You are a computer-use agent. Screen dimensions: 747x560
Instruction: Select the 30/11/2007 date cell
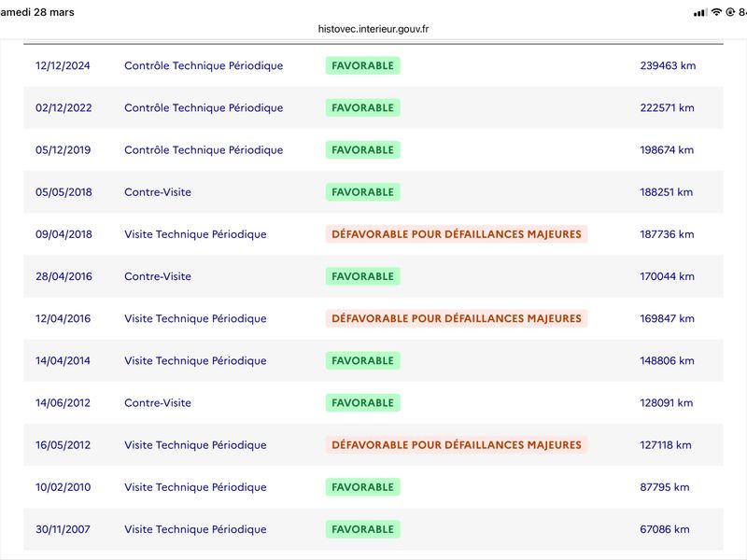[63, 529]
